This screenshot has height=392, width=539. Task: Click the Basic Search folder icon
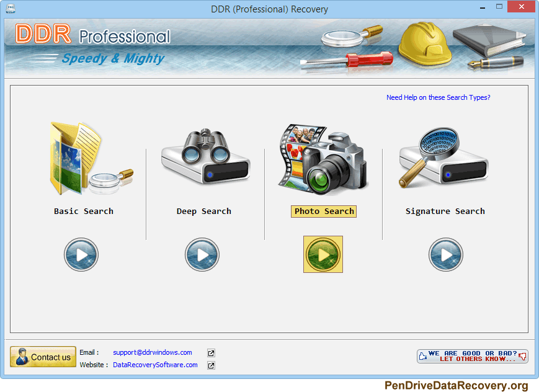(x=91, y=158)
